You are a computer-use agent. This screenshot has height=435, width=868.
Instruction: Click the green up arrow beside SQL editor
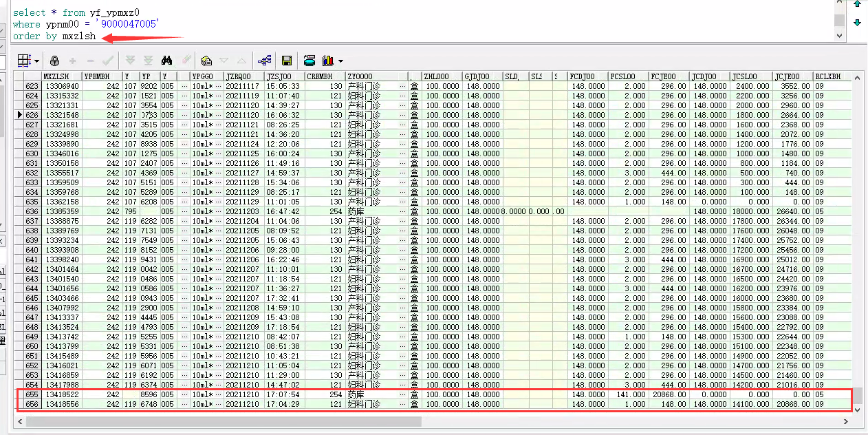857,4
